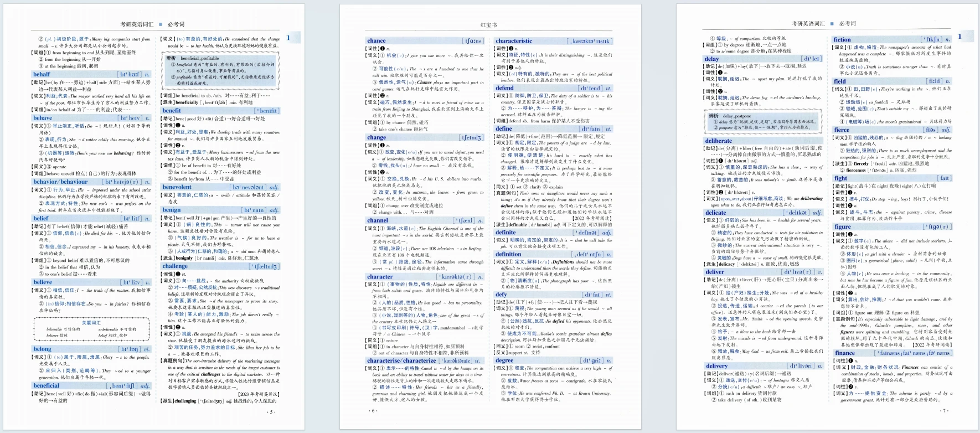Click the page number '· 7 ·'
The image size is (980, 433).
pyautogui.click(x=945, y=411)
